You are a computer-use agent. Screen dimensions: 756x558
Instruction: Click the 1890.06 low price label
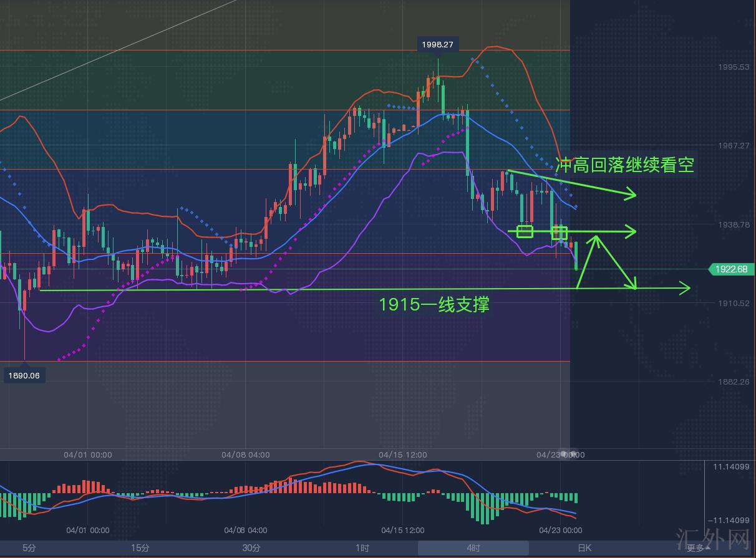point(25,375)
